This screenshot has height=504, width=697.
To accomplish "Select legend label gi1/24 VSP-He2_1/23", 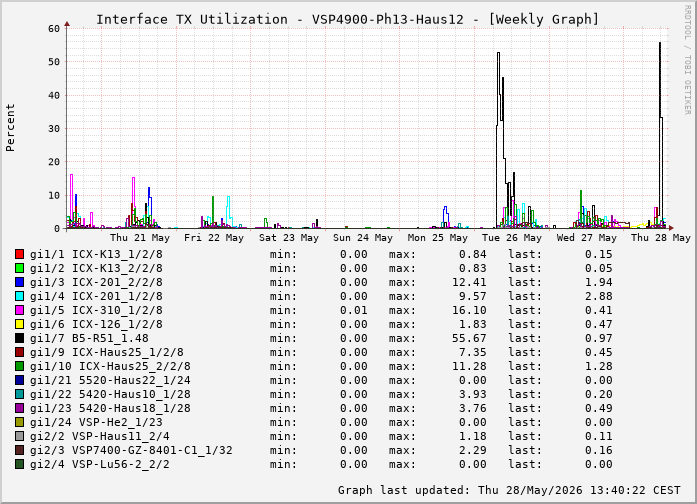I will 96,422.
